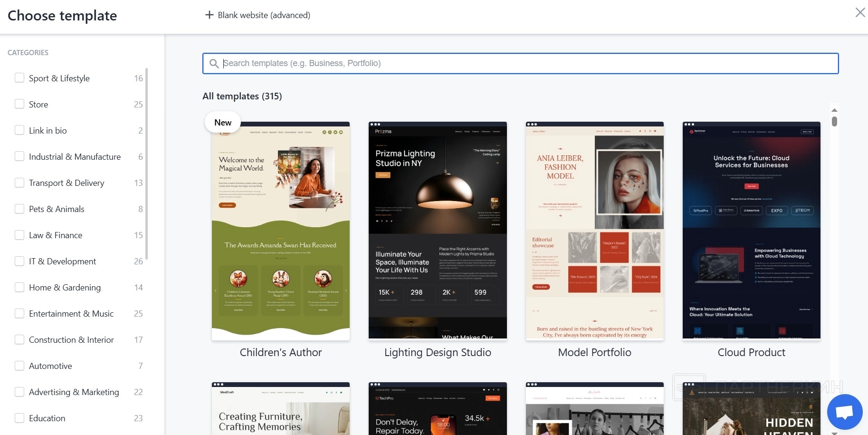This screenshot has height=435, width=868.
Task: Click the Model Portfolio title
Action: coord(595,352)
